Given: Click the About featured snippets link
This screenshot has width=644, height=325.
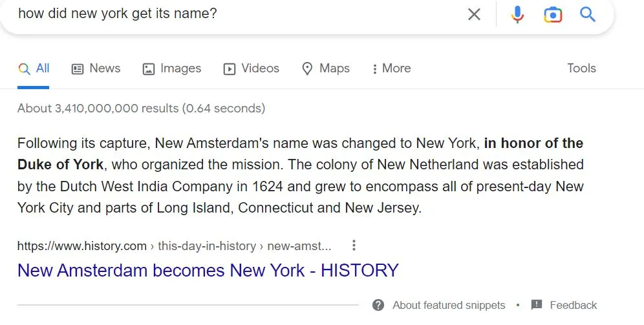Looking at the screenshot, I should click(x=449, y=306).
